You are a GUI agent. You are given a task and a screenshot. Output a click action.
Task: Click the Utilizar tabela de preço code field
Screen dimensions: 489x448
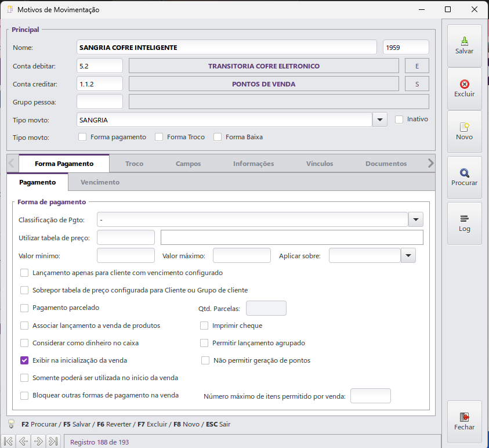(126, 238)
